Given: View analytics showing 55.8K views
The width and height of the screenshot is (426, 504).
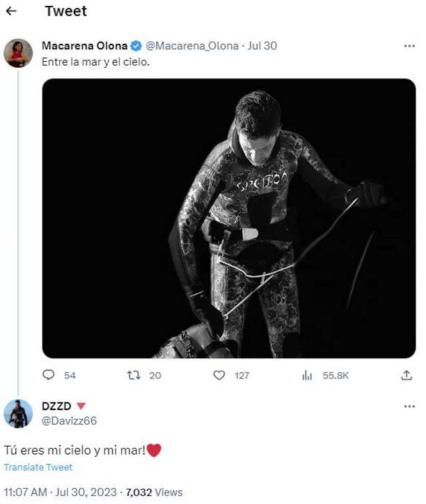Looking at the screenshot, I should [x=307, y=375].
